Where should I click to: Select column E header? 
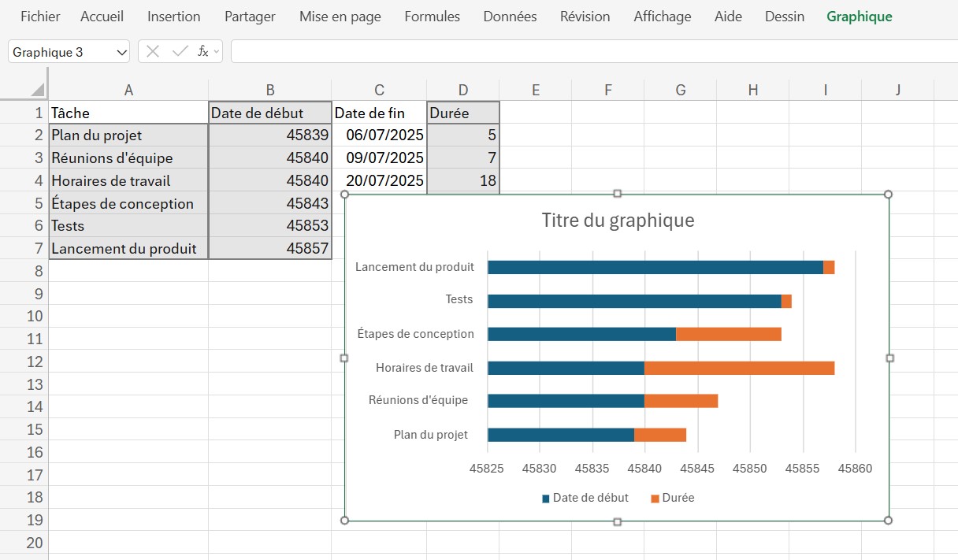(536, 90)
